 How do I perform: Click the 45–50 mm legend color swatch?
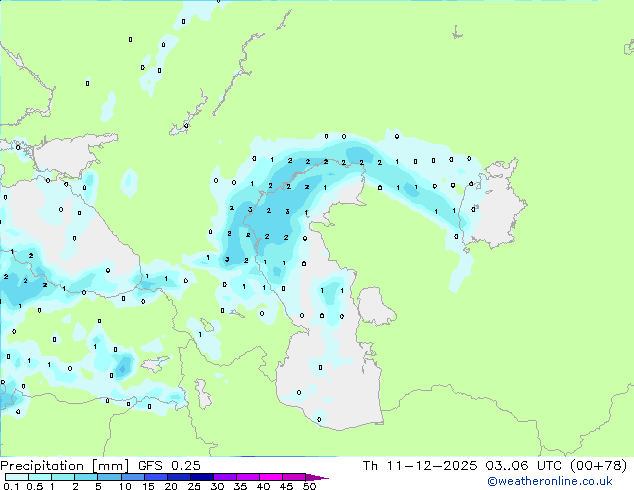(294, 477)
